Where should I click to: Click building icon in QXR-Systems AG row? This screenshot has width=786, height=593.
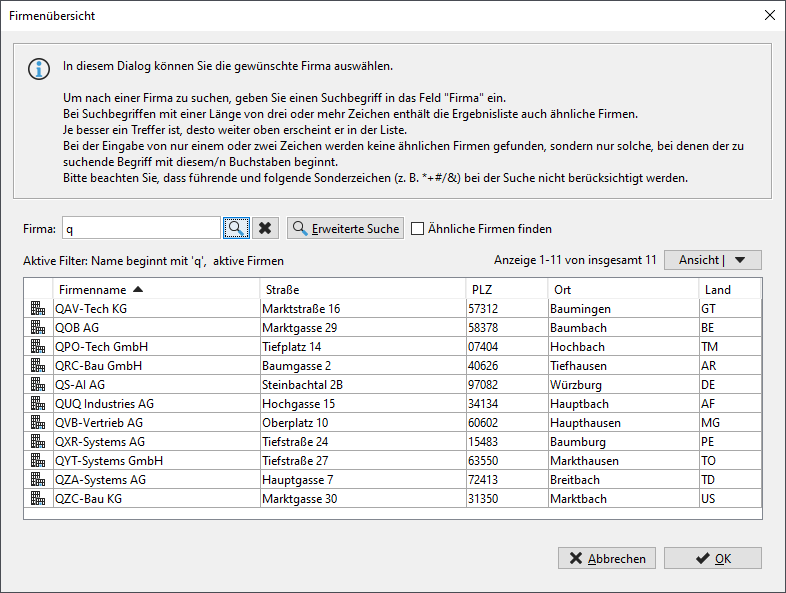pos(38,442)
